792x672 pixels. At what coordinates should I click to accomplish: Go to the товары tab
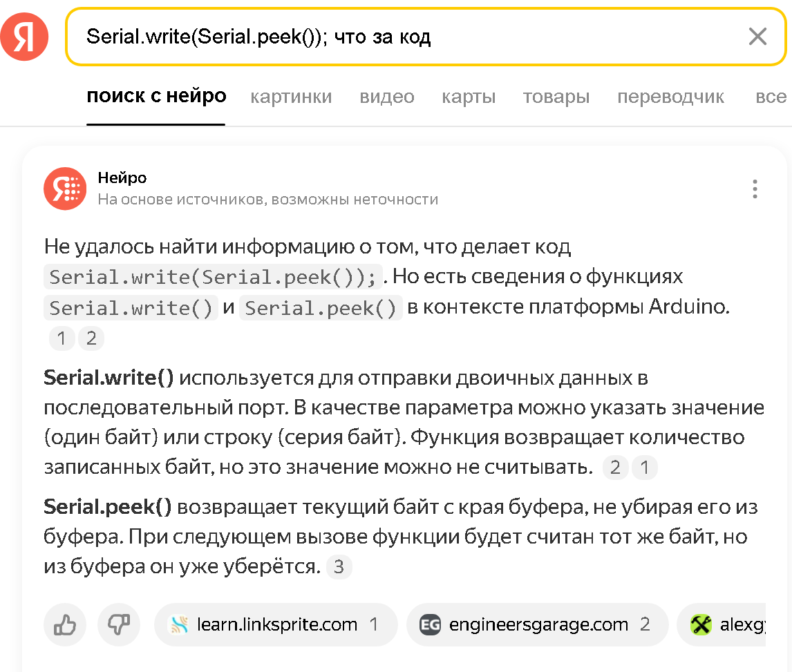point(556,97)
